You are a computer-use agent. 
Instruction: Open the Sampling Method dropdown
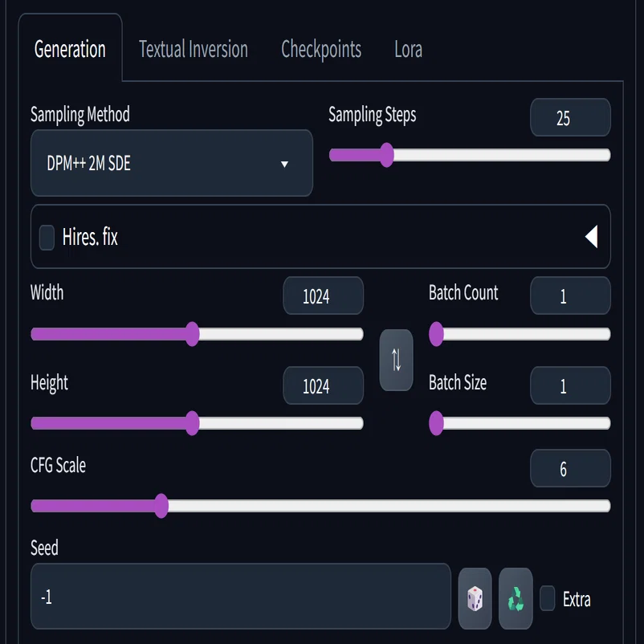coord(172,163)
